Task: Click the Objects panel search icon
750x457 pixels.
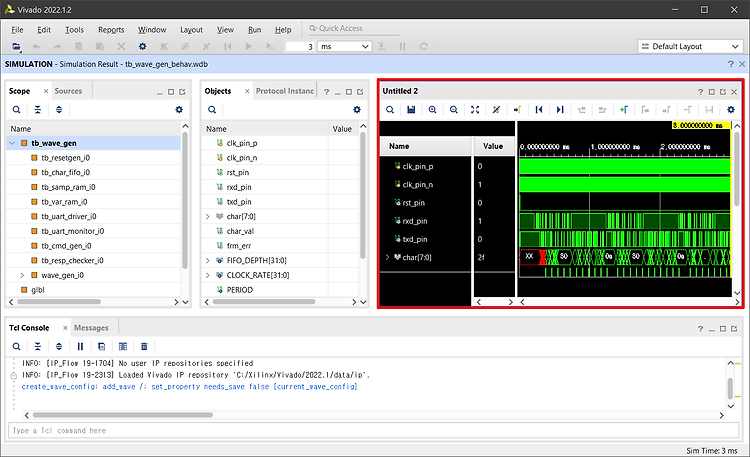Action: (x=212, y=110)
